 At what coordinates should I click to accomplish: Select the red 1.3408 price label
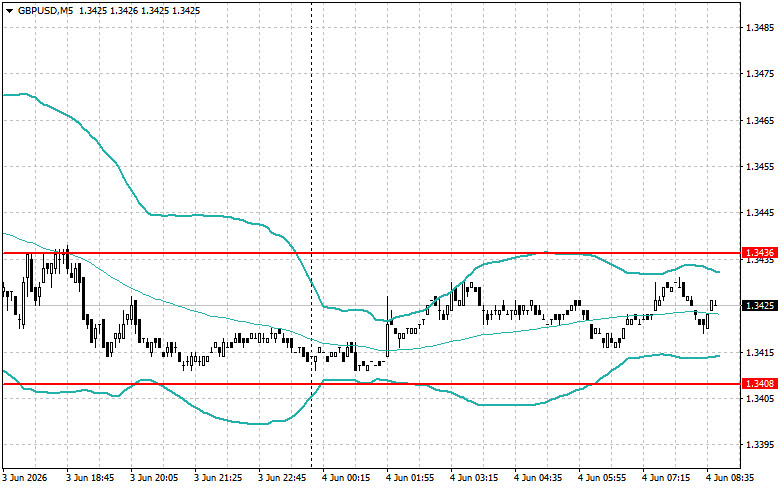[760, 383]
